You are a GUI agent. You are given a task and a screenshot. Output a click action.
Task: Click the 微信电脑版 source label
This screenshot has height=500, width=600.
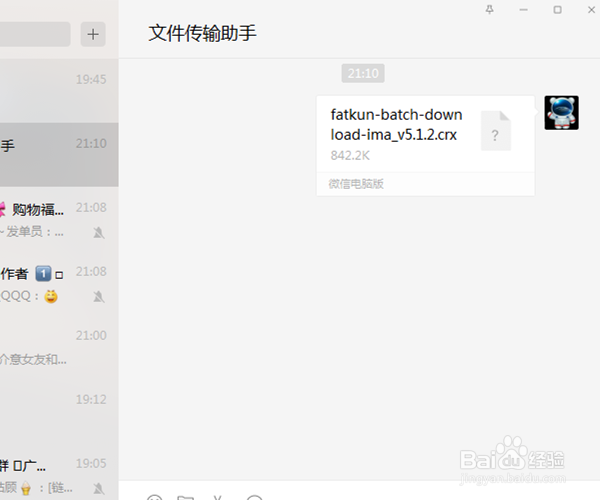(356, 184)
